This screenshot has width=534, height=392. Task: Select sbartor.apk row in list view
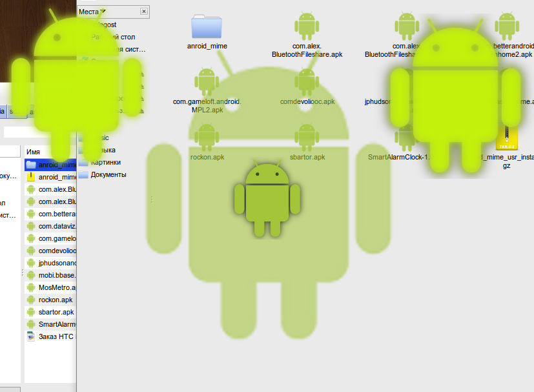click(x=51, y=312)
